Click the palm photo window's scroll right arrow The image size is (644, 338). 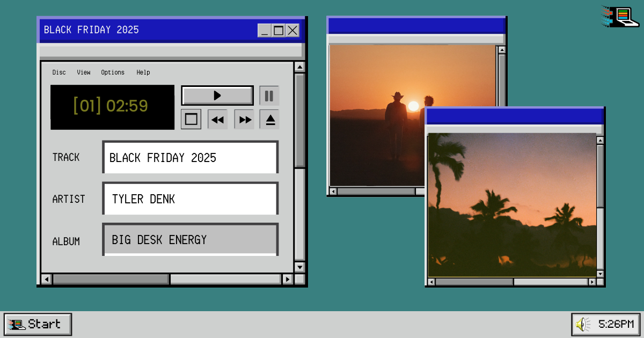pyautogui.click(x=592, y=282)
